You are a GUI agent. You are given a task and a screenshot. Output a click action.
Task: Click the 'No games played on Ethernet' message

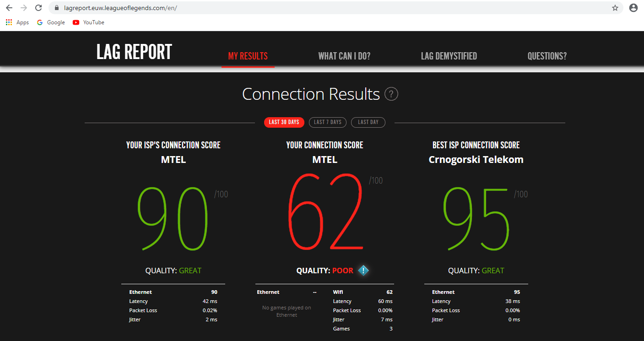point(287,311)
